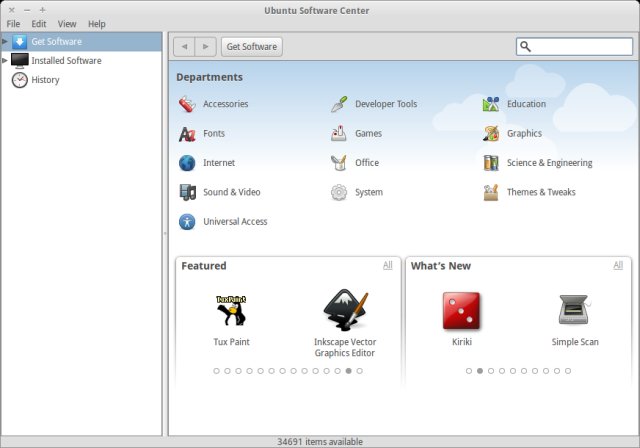Viewport: 640px width, 448px height.
Task: Click Inkscape Vector Graphics Editor label
Action: [345, 347]
